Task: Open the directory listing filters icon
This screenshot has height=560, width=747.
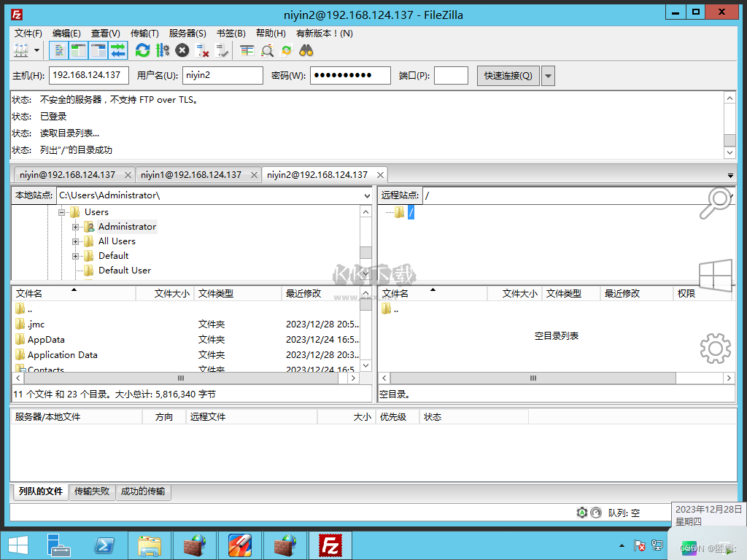Action: coord(247,50)
